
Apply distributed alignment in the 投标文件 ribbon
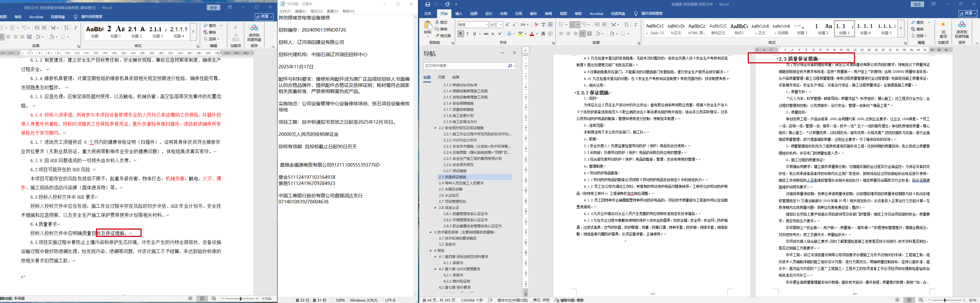point(589,34)
